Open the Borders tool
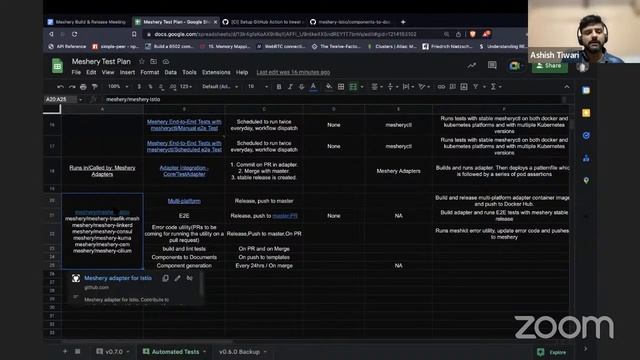640x360 pixels. click(x=341, y=87)
